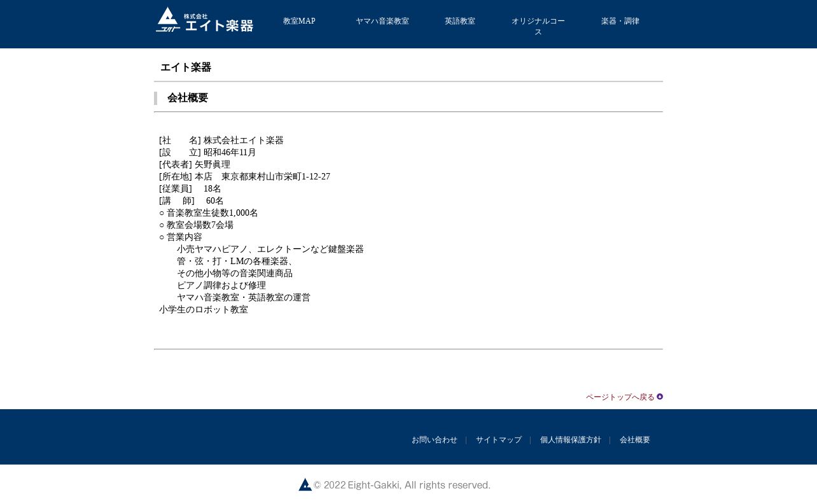Click the purple up-arrow icon
Viewport: 817px width, 504px height.
tap(660, 396)
